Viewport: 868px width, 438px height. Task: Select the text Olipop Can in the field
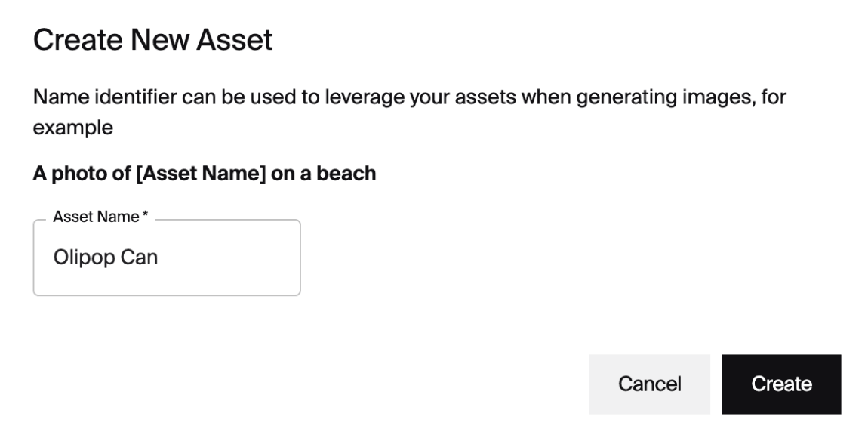pos(106,257)
